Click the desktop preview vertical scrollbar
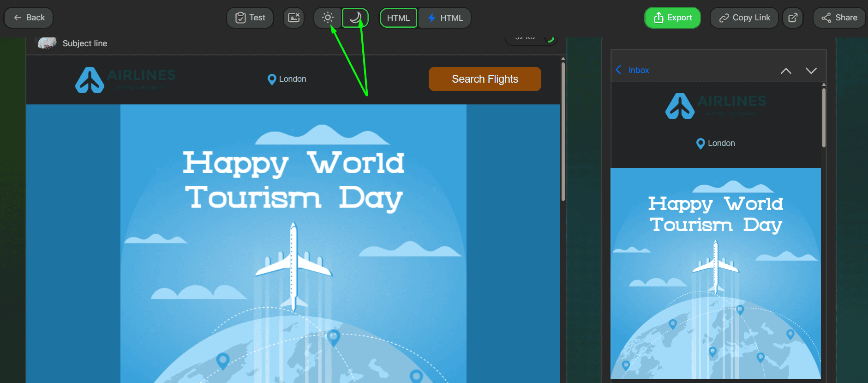Viewport: 868px width, 383px height. [563, 132]
